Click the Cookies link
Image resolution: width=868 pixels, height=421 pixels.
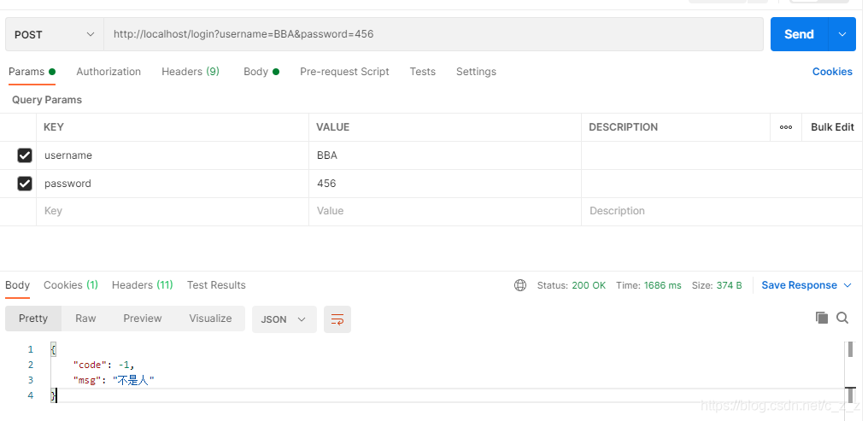point(832,72)
